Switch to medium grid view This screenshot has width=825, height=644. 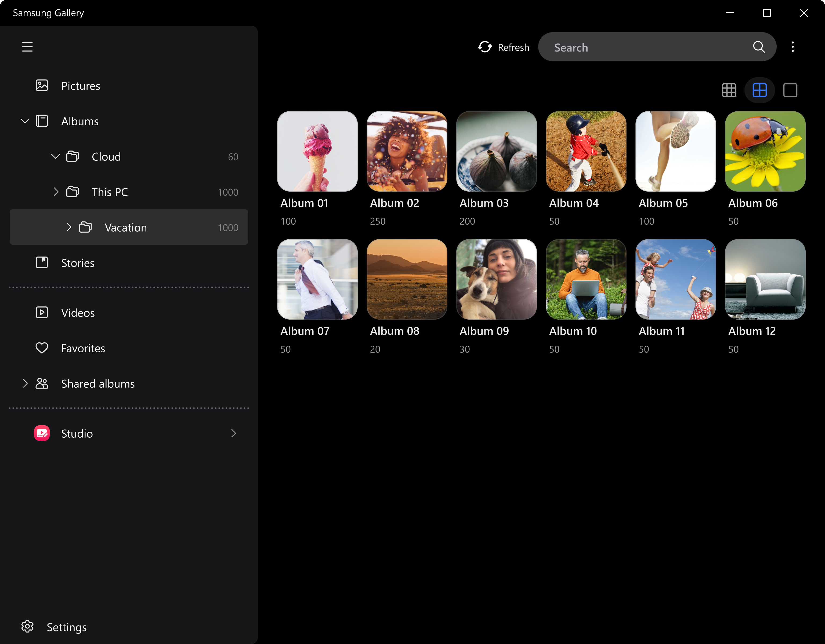(x=760, y=90)
